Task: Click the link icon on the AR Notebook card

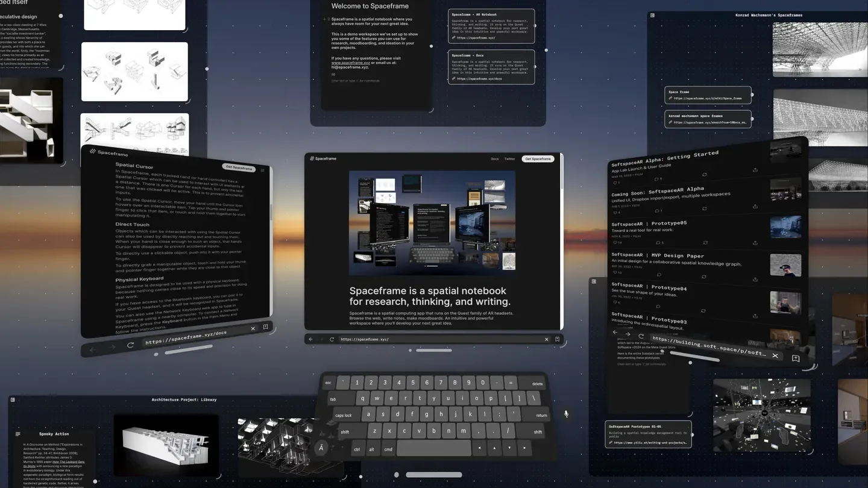Action: [453, 37]
